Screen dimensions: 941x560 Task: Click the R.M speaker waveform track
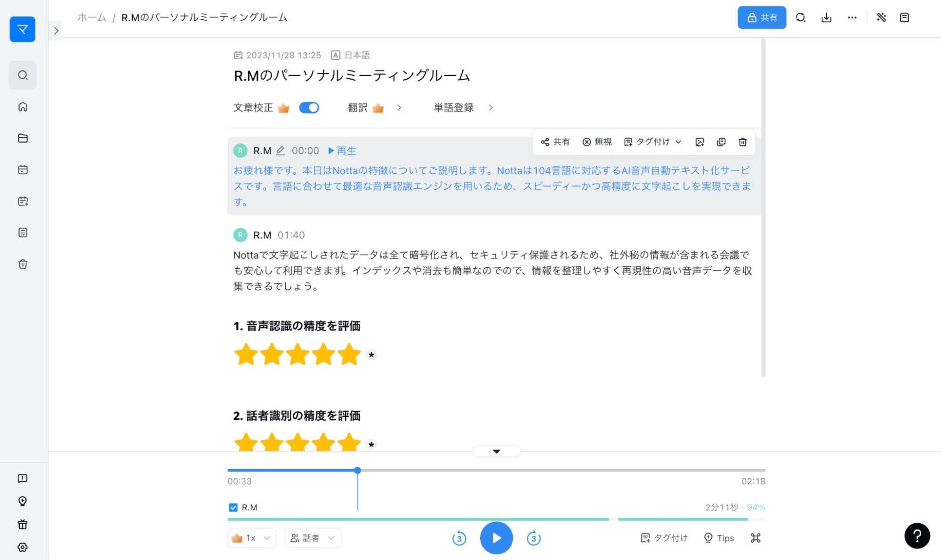tap(496, 519)
